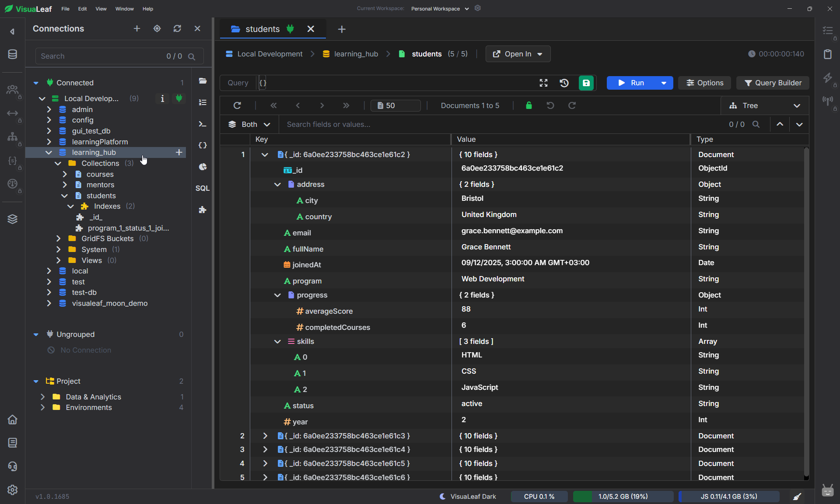The height and width of the screenshot is (504, 840).
Task: Save the query with green save icon
Action: click(586, 83)
